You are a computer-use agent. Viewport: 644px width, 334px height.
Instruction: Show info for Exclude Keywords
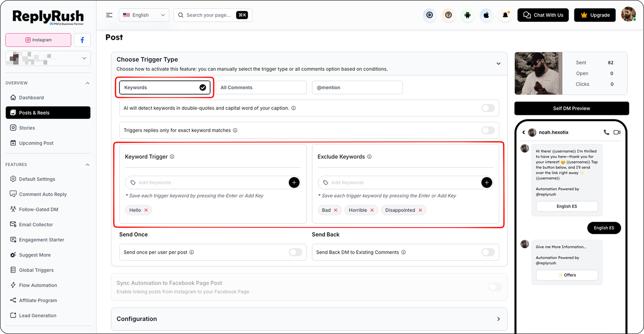pos(369,157)
